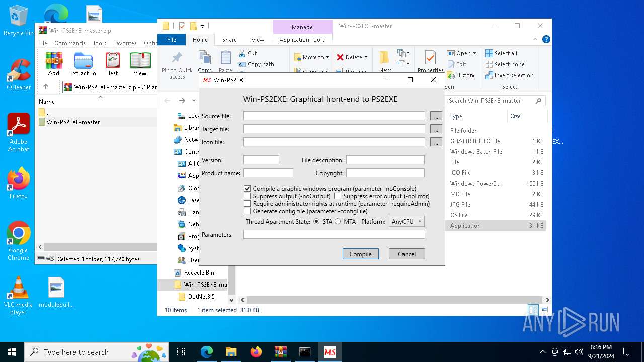The width and height of the screenshot is (644, 362).
Task: Click the WinRAR View icon
Action: [140, 64]
